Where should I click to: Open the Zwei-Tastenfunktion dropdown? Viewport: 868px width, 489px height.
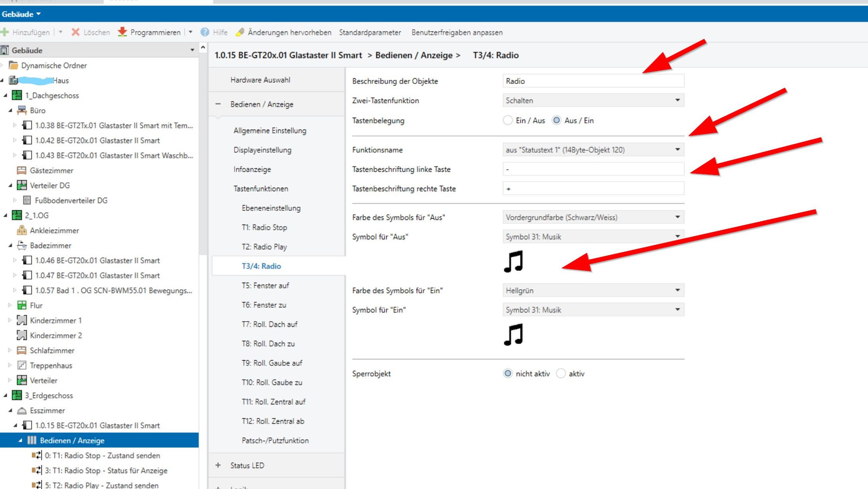pyautogui.click(x=593, y=101)
